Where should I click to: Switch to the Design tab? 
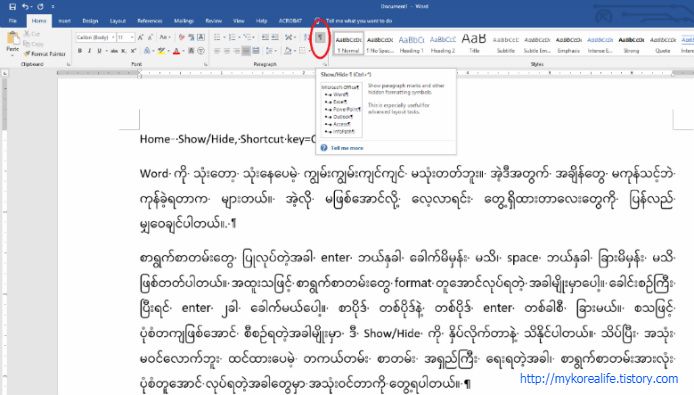pos(90,21)
